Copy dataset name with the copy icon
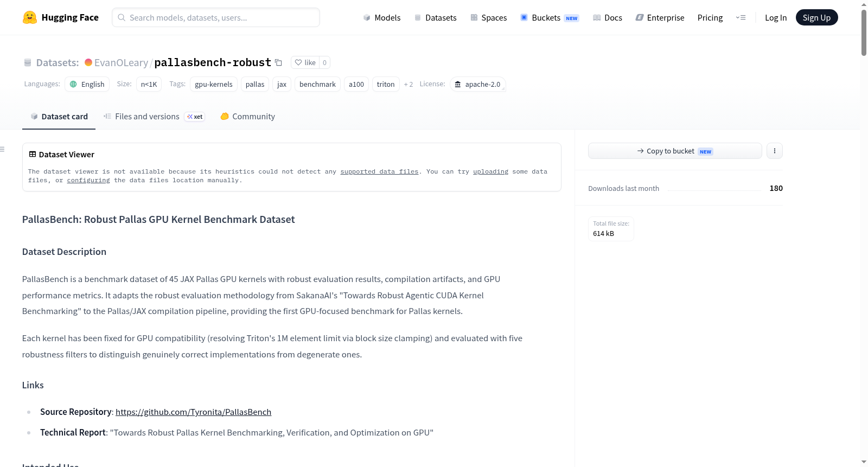Viewport: 868px width, 467px height. [x=278, y=62]
